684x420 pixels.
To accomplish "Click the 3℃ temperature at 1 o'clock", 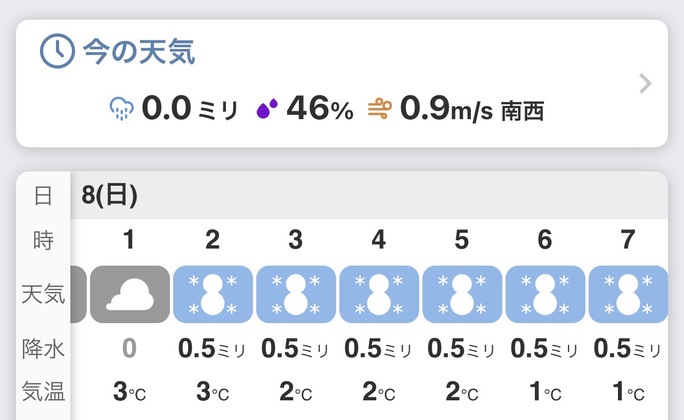I will [x=129, y=391].
